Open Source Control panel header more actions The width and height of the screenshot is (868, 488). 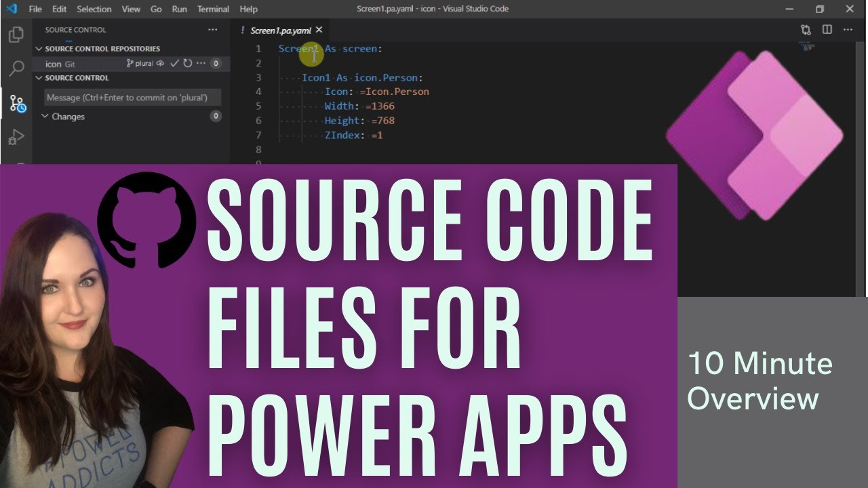[213, 30]
